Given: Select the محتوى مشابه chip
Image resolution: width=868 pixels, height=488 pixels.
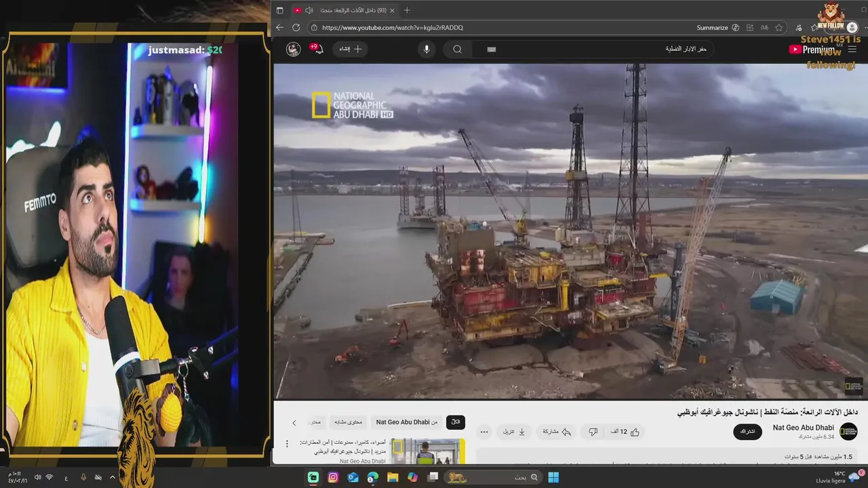Looking at the screenshot, I should coord(347,422).
